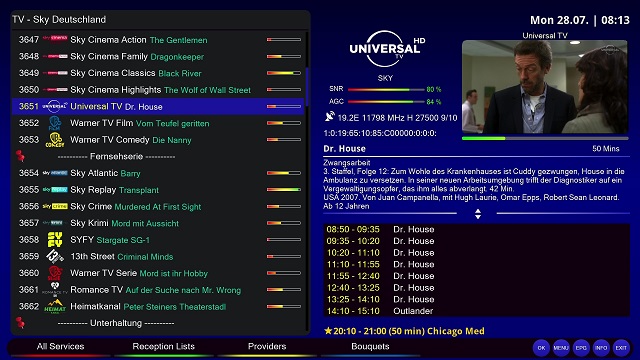Click the Universal TV logo in row 3651
This screenshot has height=360, width=640.
point(55,106)
